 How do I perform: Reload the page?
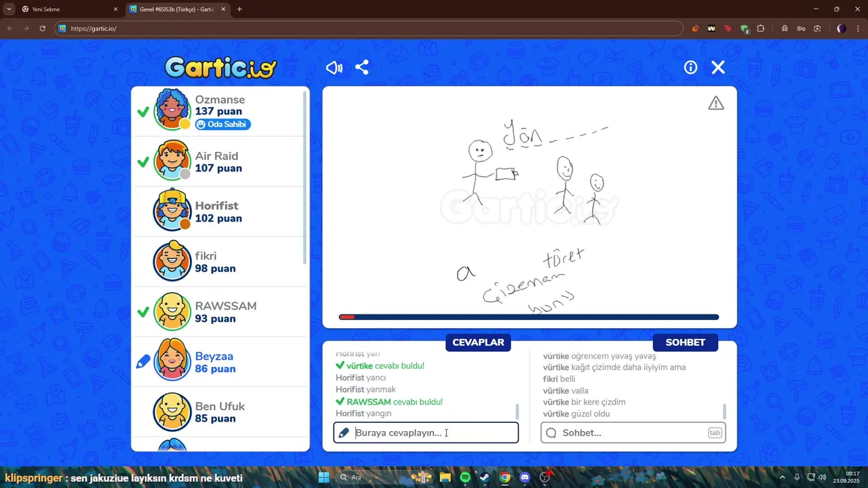pyautogui.click(x=42, y=28)
